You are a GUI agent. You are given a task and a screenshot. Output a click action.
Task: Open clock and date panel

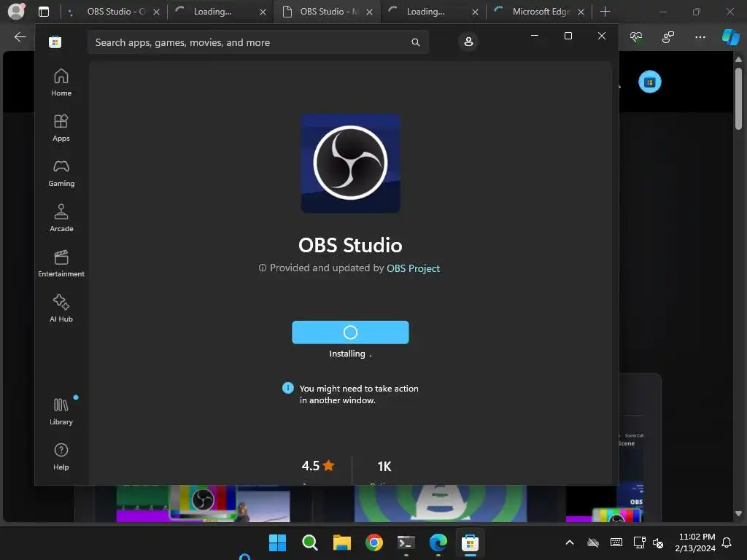[x=695, y=542]
